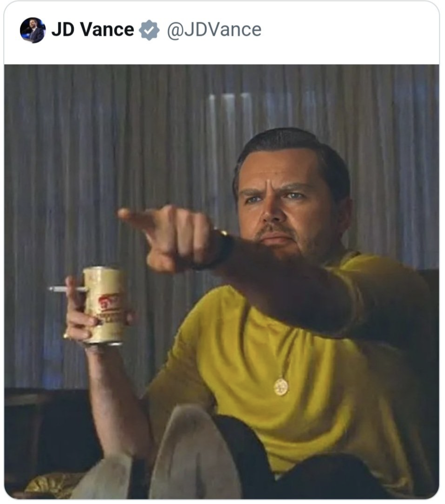Viewport: 445px width, 504px height.
Task: Click the beer can in the image
Action: [105, 306]
